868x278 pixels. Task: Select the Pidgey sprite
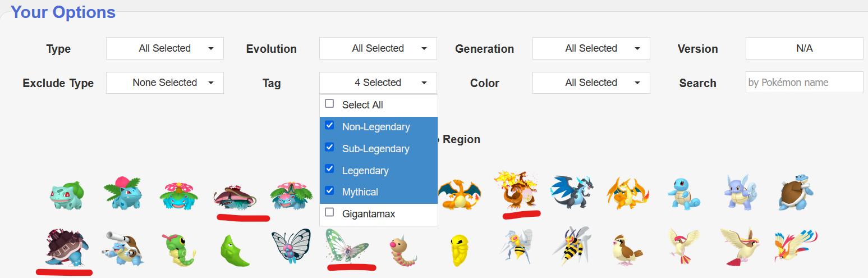click(x=628, y=249)
